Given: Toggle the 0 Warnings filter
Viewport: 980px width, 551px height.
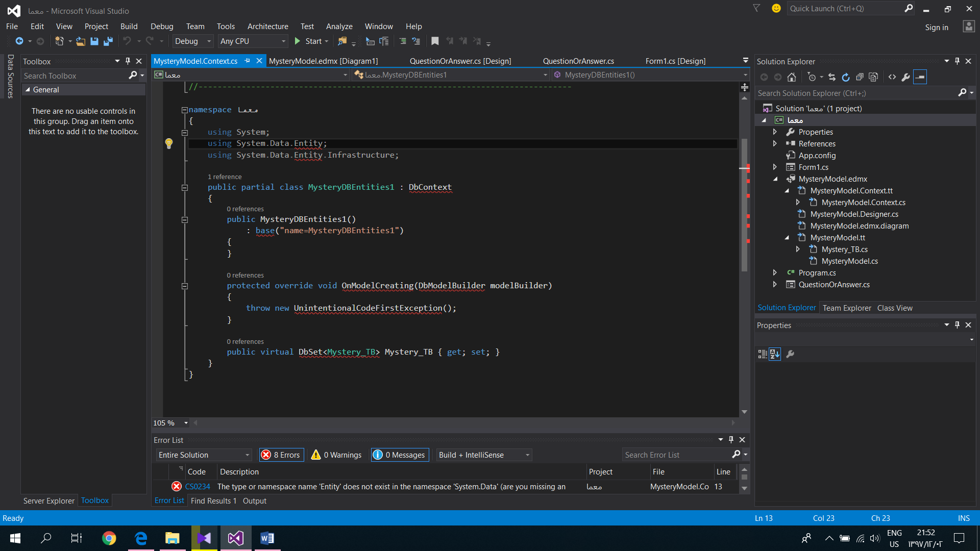Looking at the screenshot, I should (337, 455).
